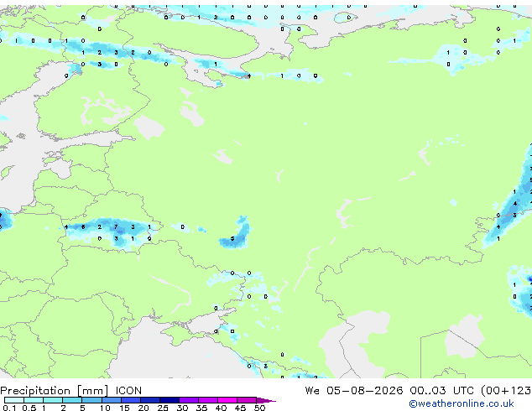Viewport: 532px width, 411px height.
Task: Pick the 10–15 mm legend color swatch
Action: coord(112,400)
